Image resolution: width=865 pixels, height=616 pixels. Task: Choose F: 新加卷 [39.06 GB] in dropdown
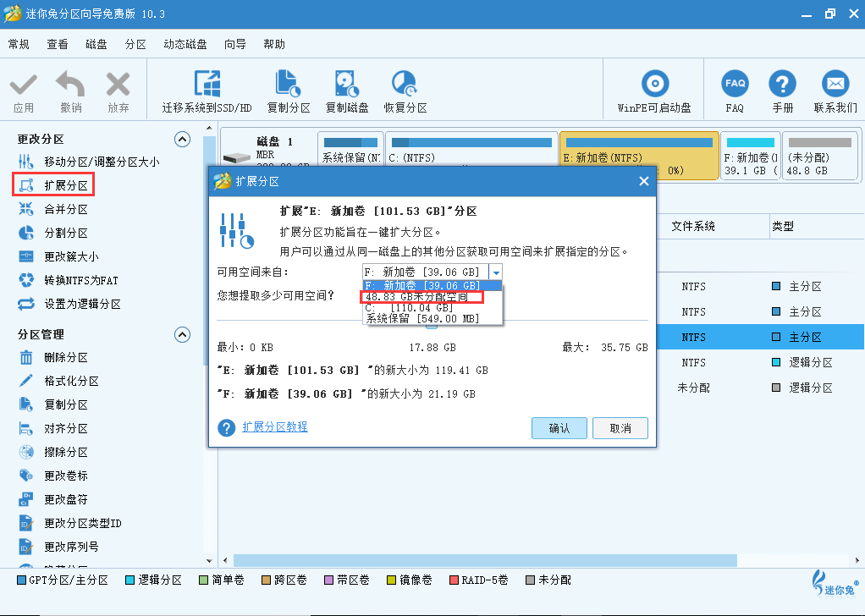432,285
